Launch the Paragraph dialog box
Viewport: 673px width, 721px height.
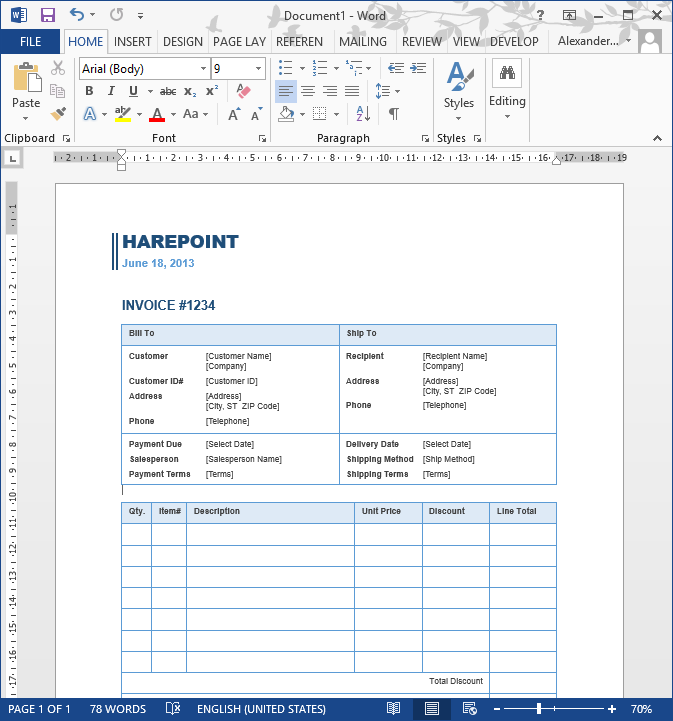[425, 138]
